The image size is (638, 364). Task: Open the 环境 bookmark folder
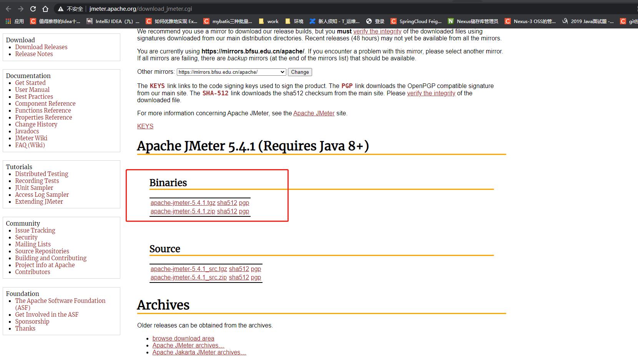click(x=294, y=21)
